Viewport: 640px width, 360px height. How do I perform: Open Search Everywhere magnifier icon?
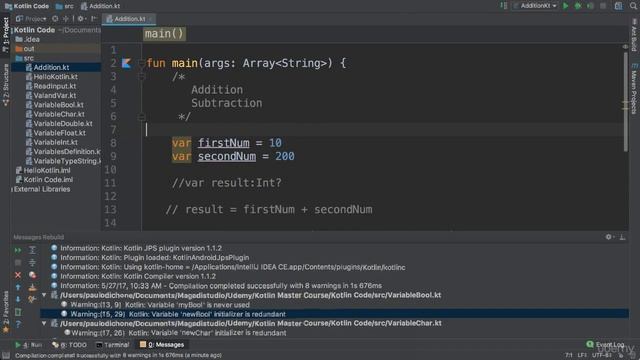[x=633, y=6]
